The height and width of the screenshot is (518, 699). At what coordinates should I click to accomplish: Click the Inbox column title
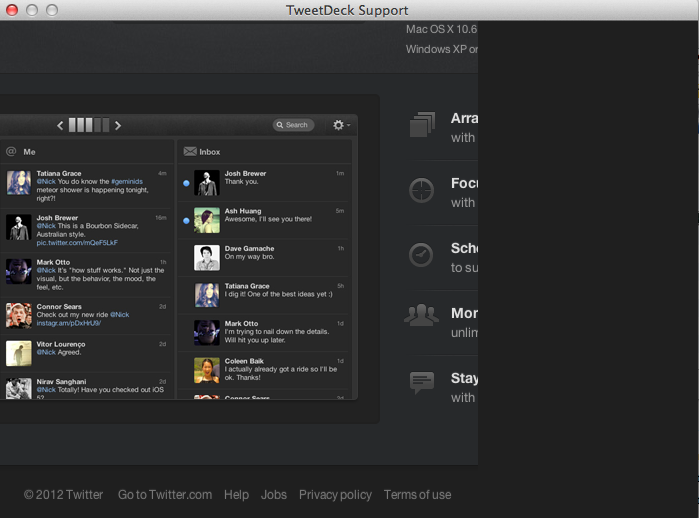[210, 152]
